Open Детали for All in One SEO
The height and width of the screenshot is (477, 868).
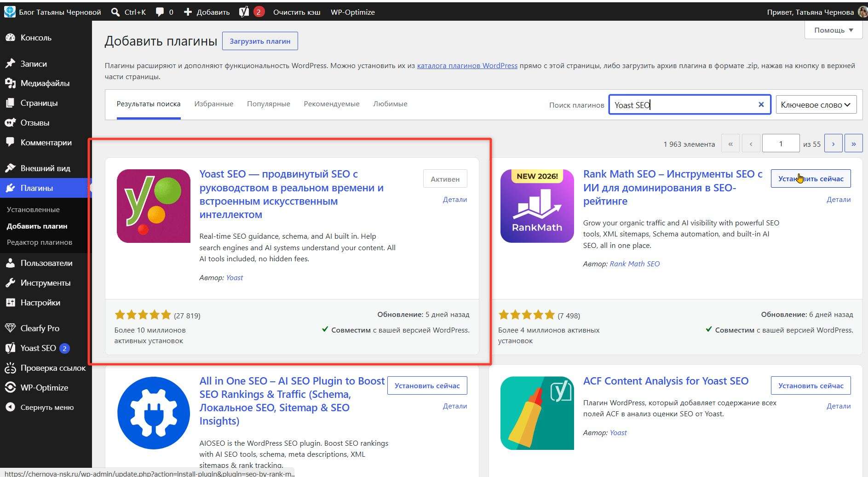click(455, 406)
